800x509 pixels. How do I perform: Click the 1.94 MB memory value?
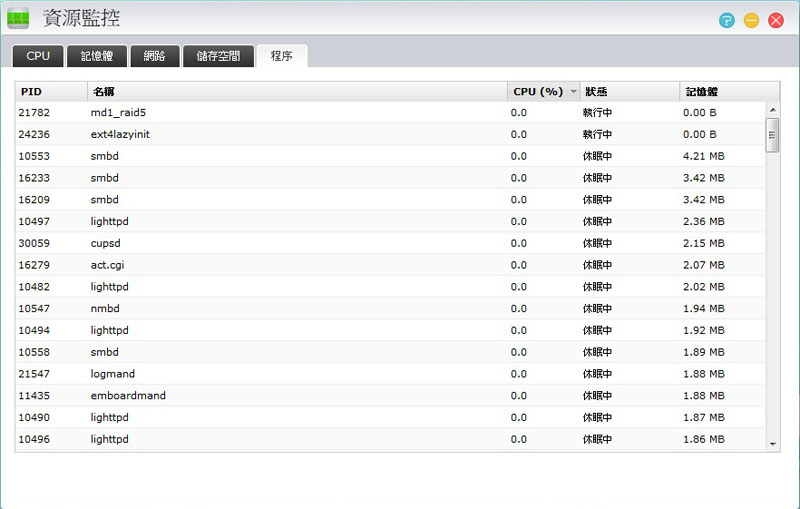[704, 309]
